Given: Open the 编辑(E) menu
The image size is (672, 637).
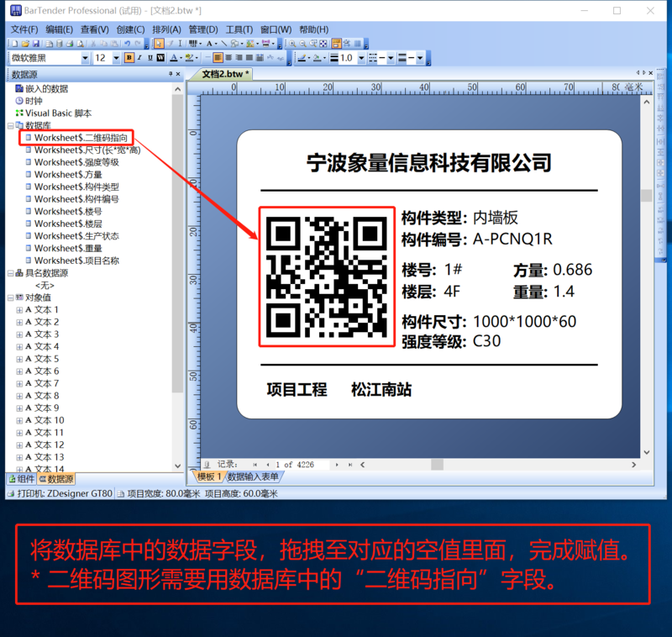Looking at the screenshot, I should 59,29.
